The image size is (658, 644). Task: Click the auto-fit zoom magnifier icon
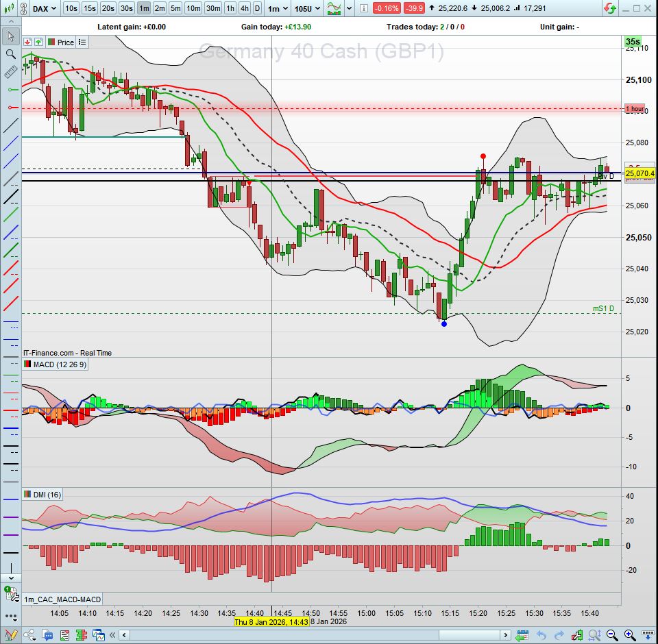tap(594, 635)
